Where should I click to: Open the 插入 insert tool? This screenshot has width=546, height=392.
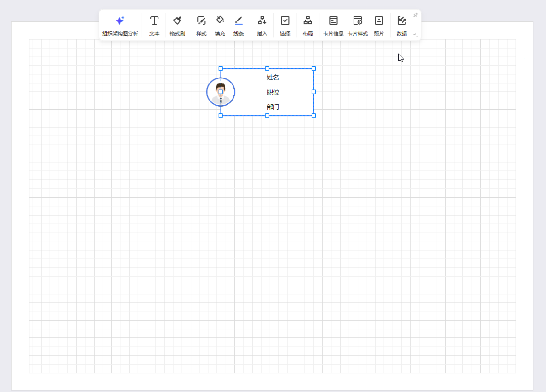click(x=262, y=26)
